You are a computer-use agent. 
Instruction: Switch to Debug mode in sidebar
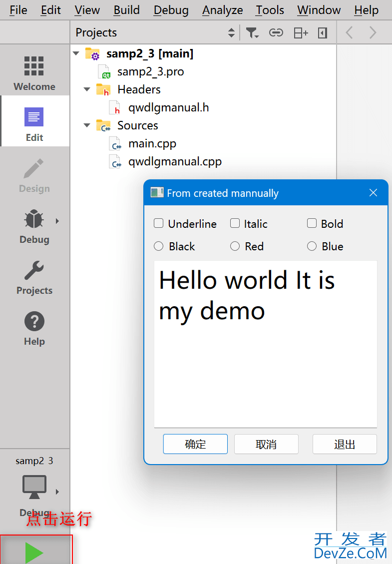34,226
